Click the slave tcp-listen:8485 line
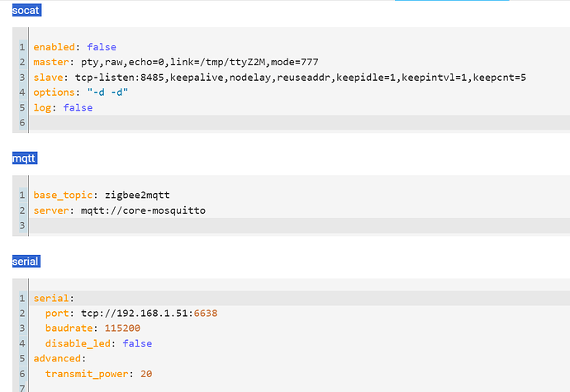 [280, 77]
